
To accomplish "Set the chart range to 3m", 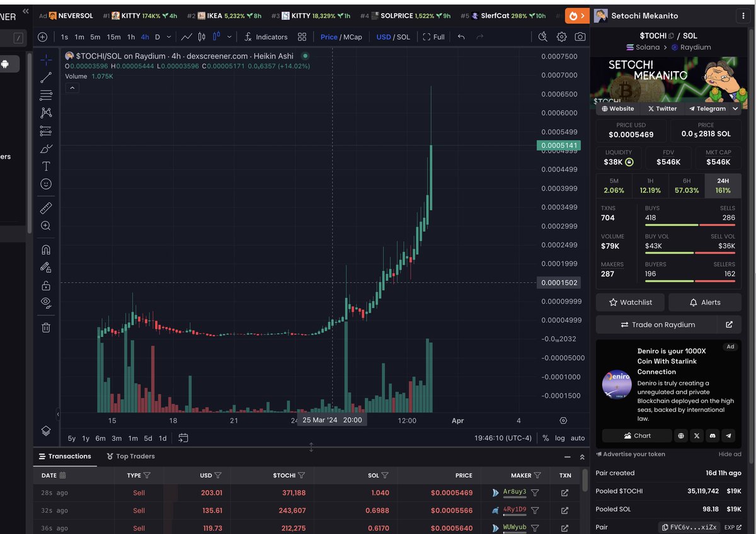I will click(117, 438).
